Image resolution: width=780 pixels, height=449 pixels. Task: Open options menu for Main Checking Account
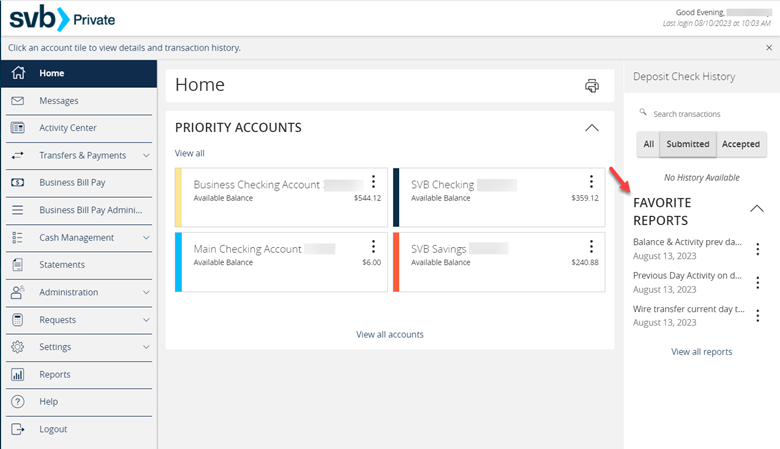373,246
